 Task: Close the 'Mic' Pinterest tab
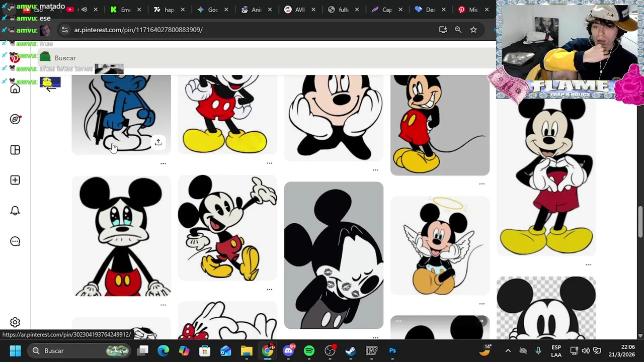click(x=487, y=10)
